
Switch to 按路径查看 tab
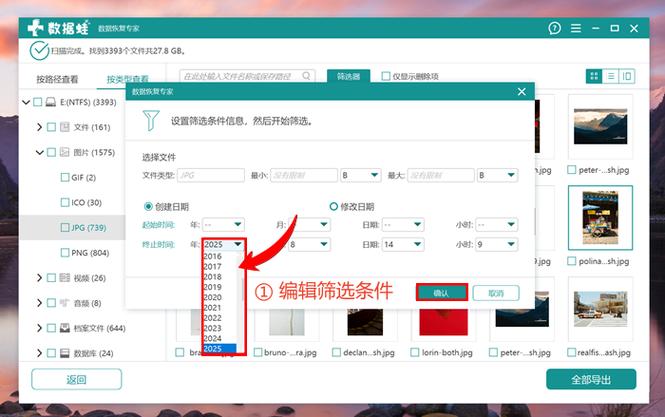(x=57, y=79)
